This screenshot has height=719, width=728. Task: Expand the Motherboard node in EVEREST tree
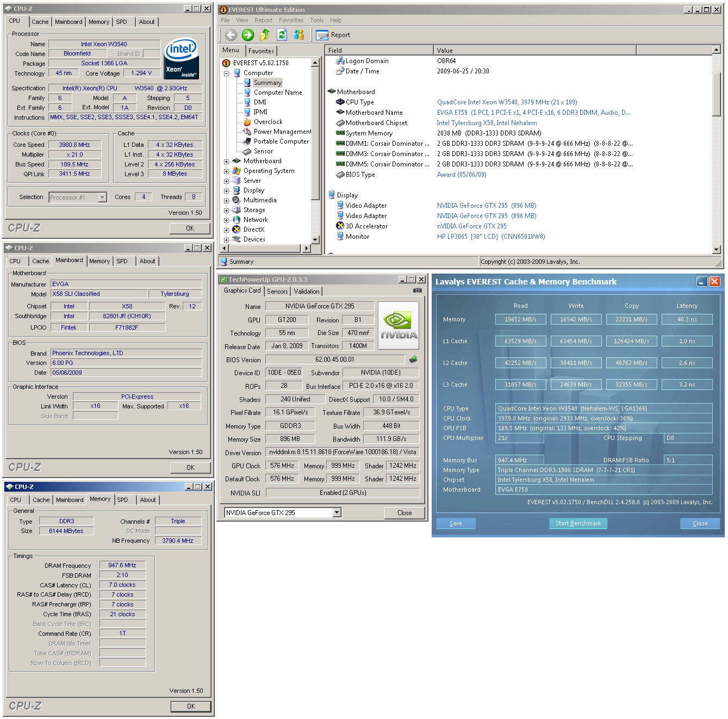point(227,161)
